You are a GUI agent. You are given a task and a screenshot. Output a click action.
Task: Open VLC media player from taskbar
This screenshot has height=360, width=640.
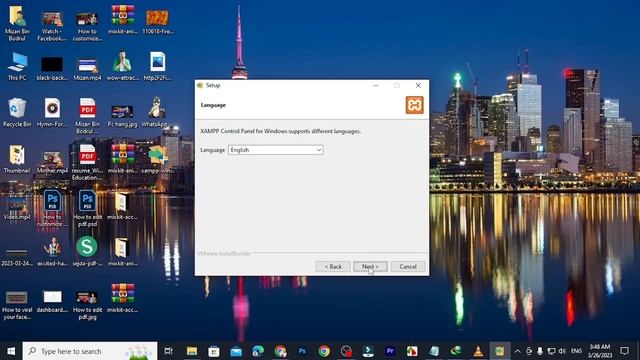(x=478, y=351)
